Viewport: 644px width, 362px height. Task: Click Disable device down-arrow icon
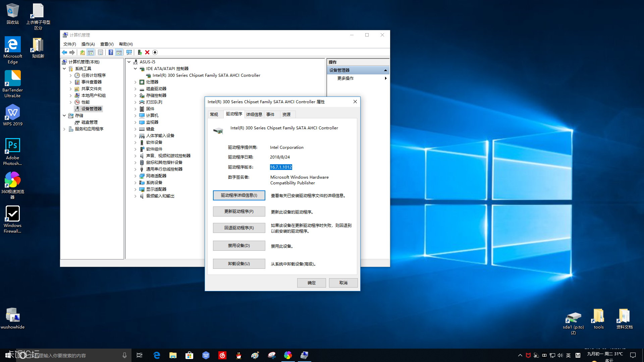(x=155, y=52)
